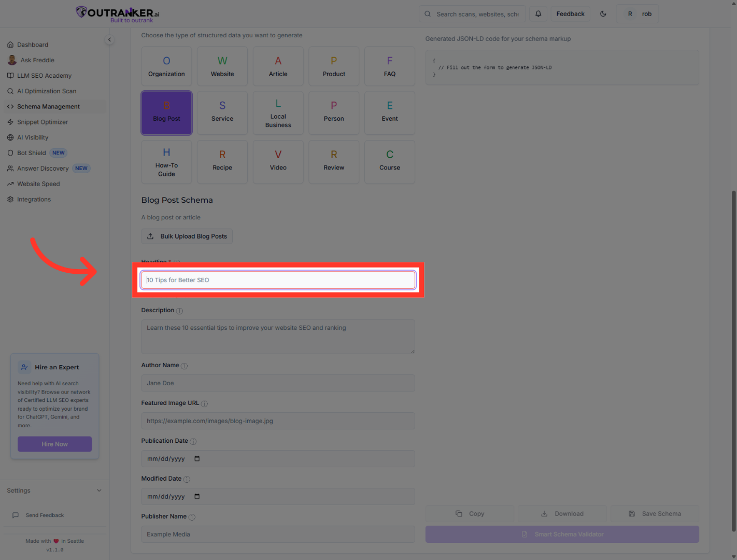Open the Publication Date calendar picker

click(197, 459)
